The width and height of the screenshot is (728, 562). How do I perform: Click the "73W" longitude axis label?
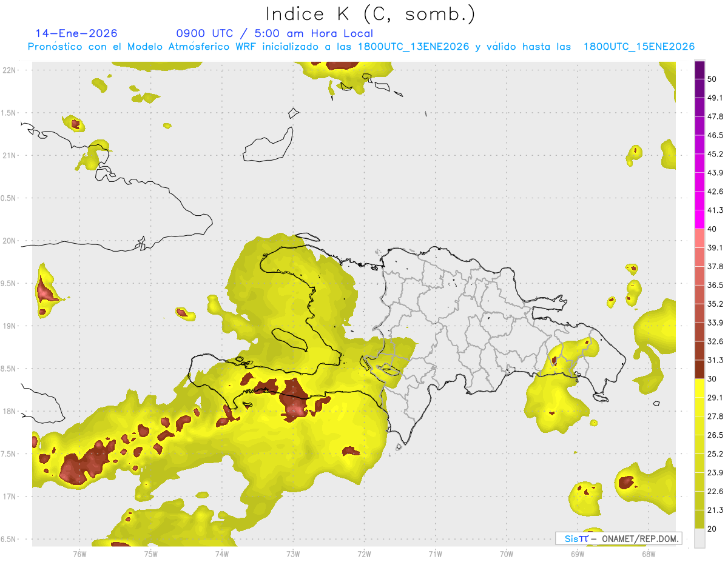tap(293, 554)
